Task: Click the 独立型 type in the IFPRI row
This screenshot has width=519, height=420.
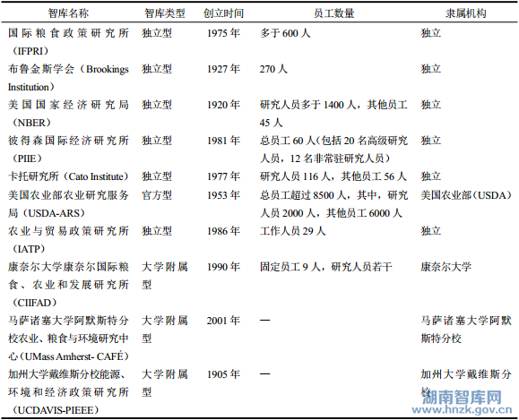Action: coord(157,33)
